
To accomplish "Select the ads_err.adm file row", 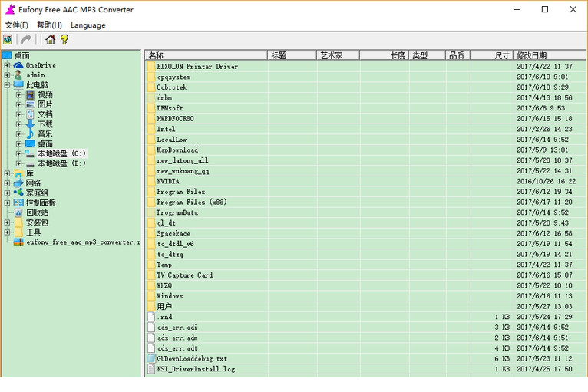I will (365, 338).
